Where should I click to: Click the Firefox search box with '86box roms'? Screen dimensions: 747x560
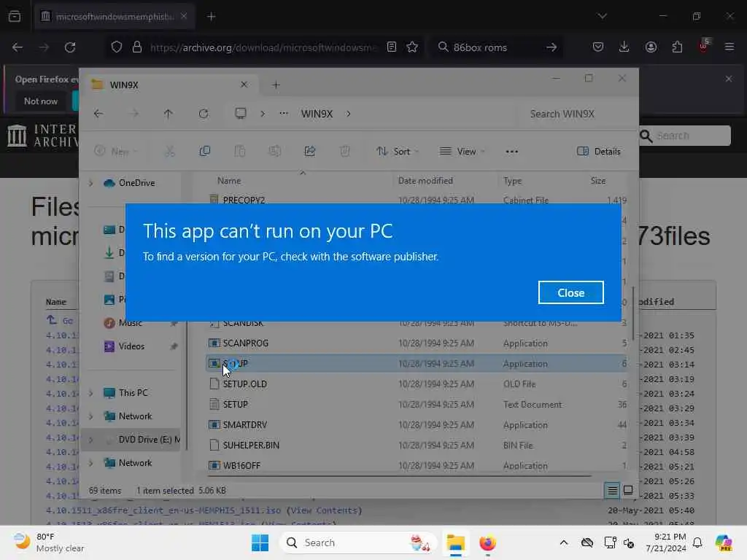click(x=496, y=47)
